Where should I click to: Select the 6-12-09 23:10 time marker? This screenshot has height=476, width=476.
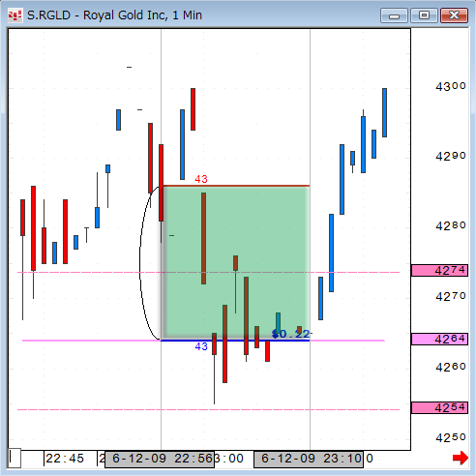[x=309, y=459]
